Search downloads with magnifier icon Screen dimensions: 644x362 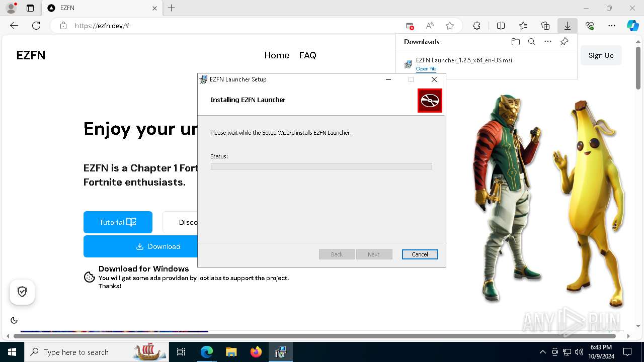click(x=531, y=42)
